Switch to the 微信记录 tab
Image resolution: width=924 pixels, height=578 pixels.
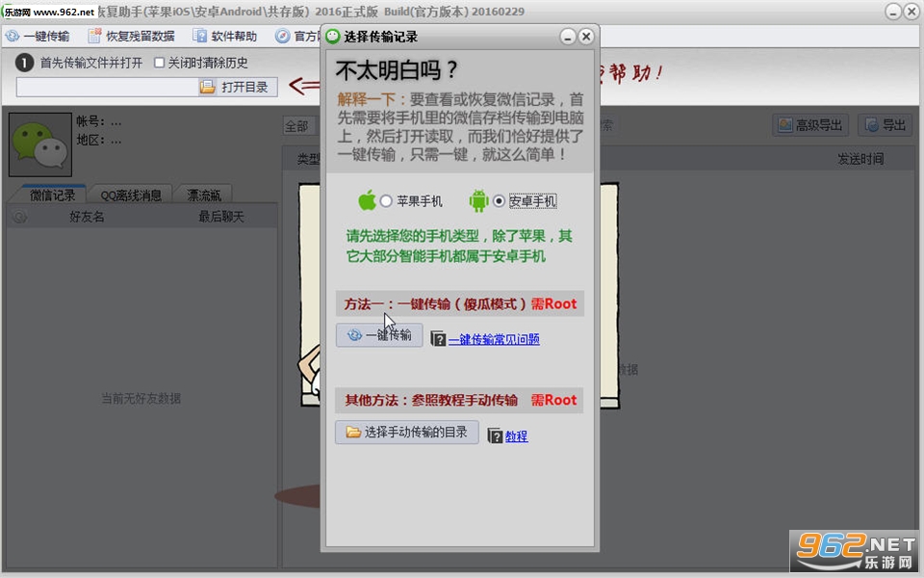point(52,195)
